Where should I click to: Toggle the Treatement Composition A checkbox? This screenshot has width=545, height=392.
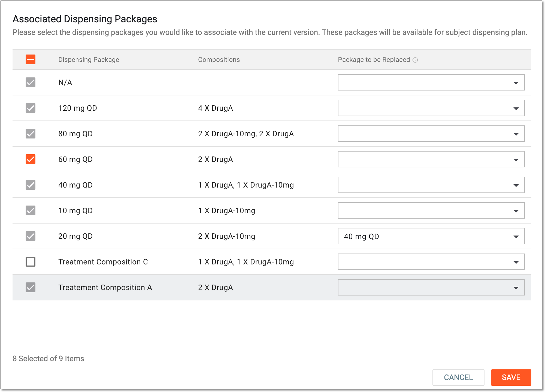[x=31, y=287]
